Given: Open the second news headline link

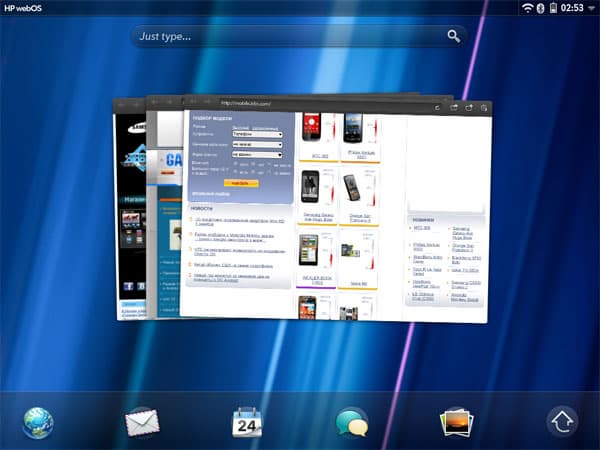Looking at the screenshot, I should (234, 237).
